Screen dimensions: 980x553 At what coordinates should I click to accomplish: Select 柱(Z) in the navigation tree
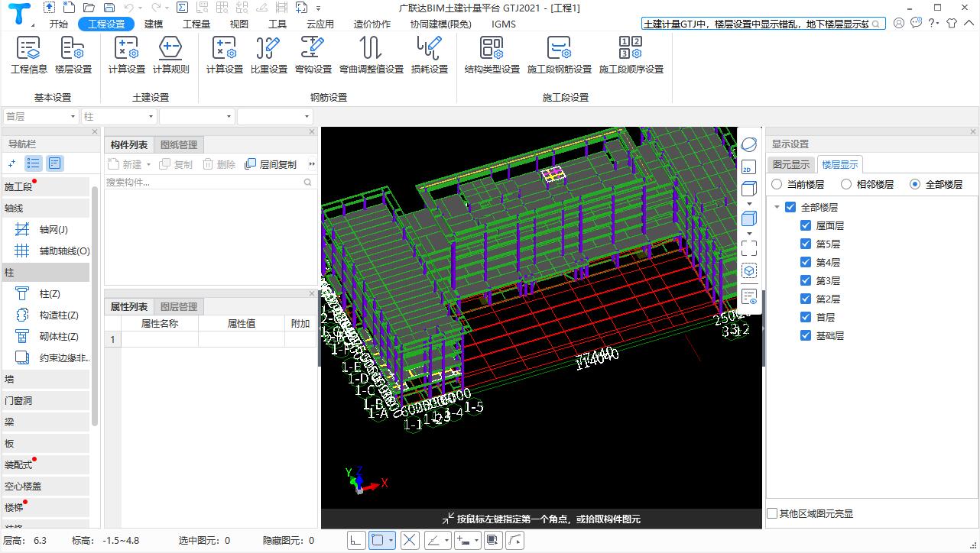coord(50,293)
